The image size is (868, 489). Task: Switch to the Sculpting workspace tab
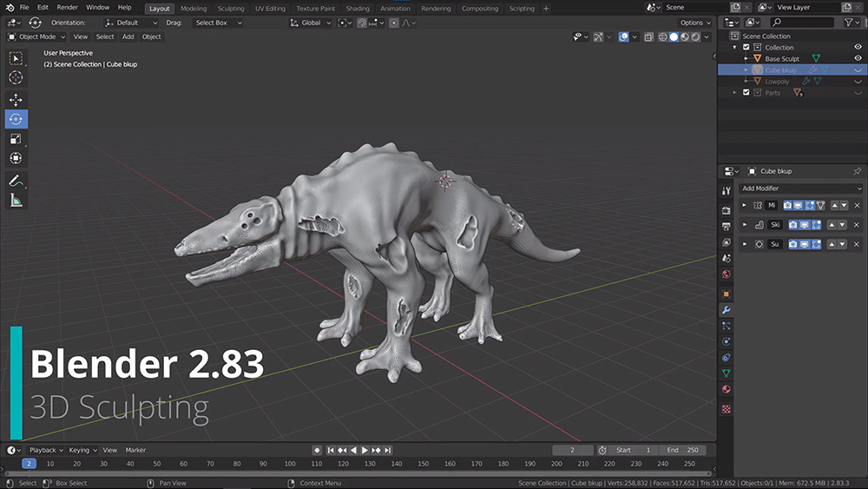coord(230,9)
